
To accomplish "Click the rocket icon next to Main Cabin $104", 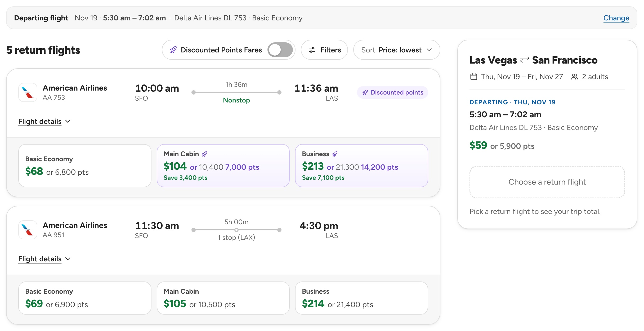I will tap(204, 154).
